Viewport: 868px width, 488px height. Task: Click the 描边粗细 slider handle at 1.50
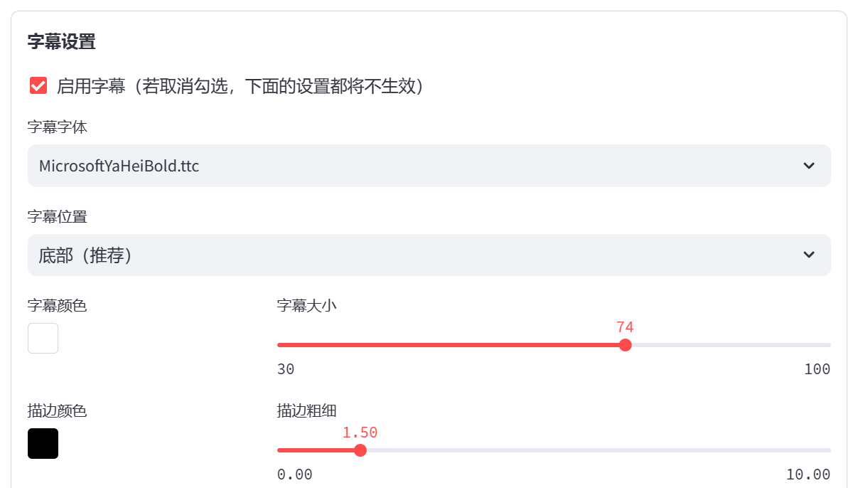coord(360,450)
